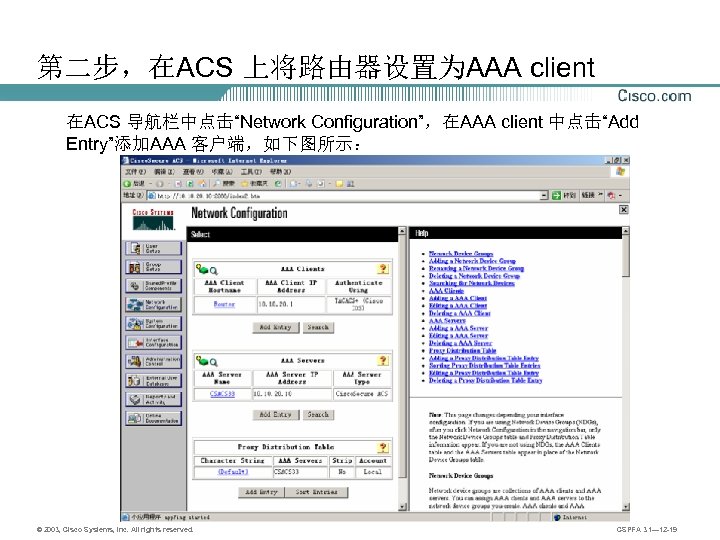The width and height of the screenshot is (720, 540).
Task: Click Add Entry under Proxy Distribution Table
Action: (x=261, y=492)
